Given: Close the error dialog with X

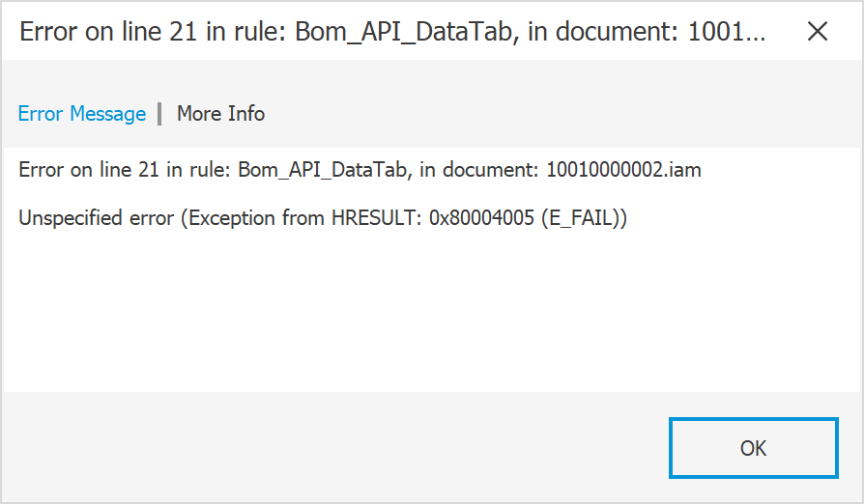Looking at the screenshot, I should click(817, 32).
